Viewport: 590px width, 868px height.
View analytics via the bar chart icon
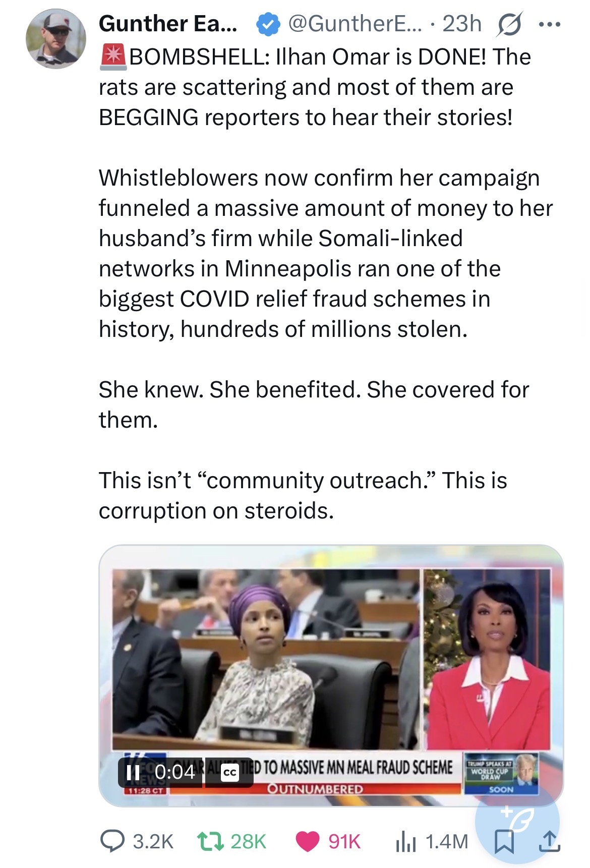coord(405,841)
